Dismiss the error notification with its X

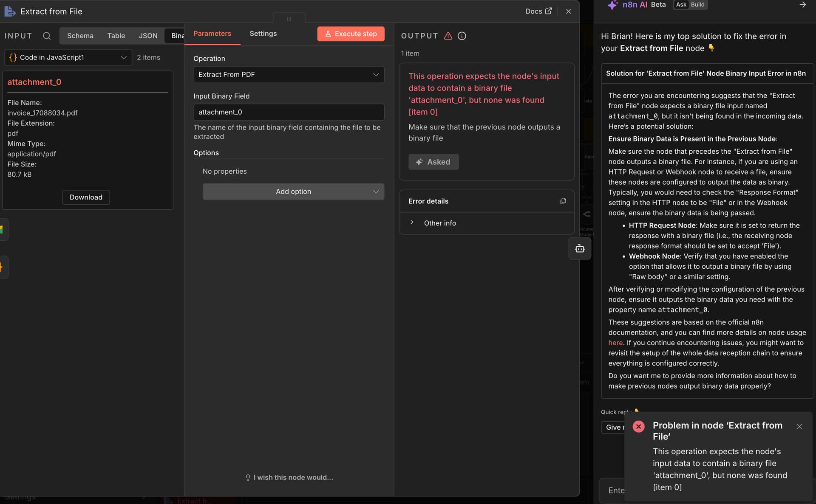799,427
